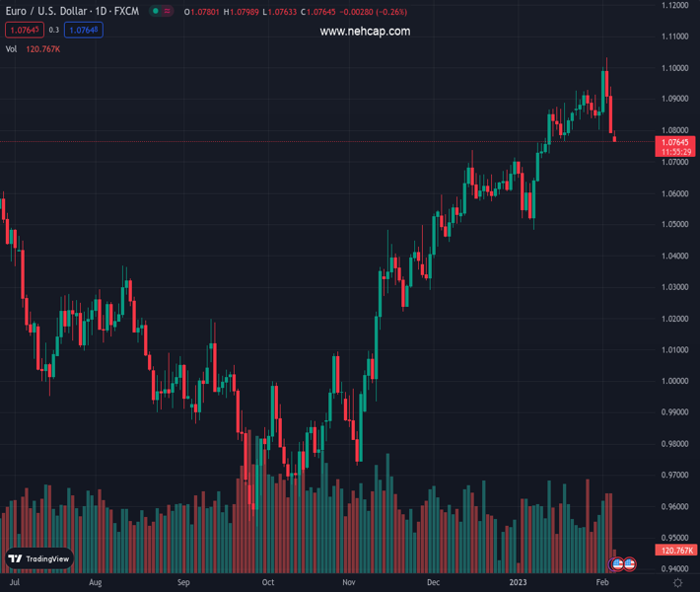
Task: Click the right US flag economic event icon
Action: tap(629, 563)
